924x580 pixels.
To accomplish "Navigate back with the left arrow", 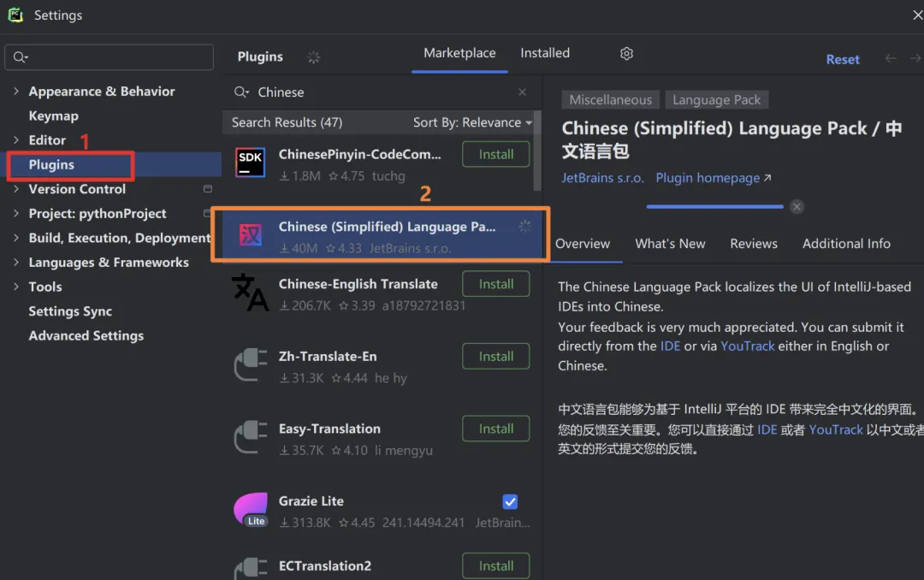I will click(891, 58).
